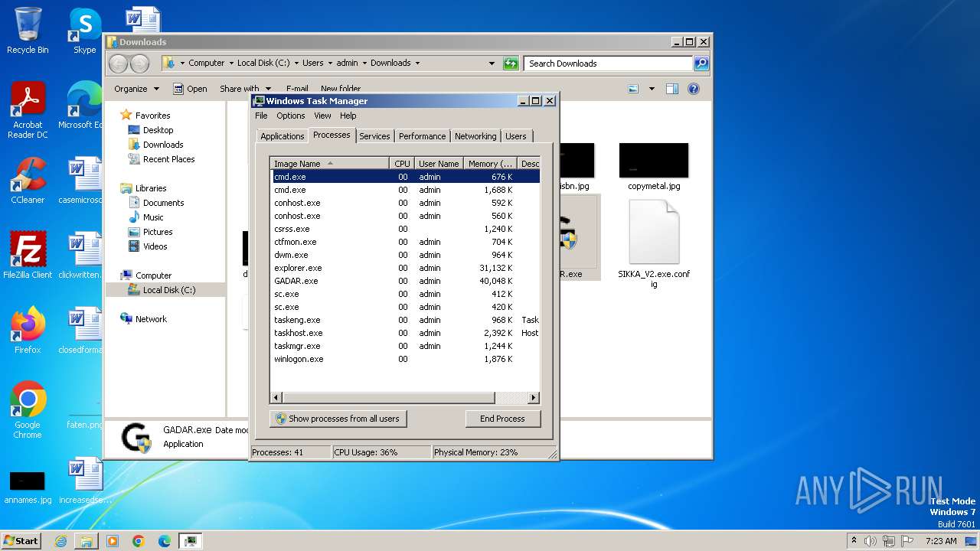
Task: Switch to the Performance tab
Action: (422, 136)
